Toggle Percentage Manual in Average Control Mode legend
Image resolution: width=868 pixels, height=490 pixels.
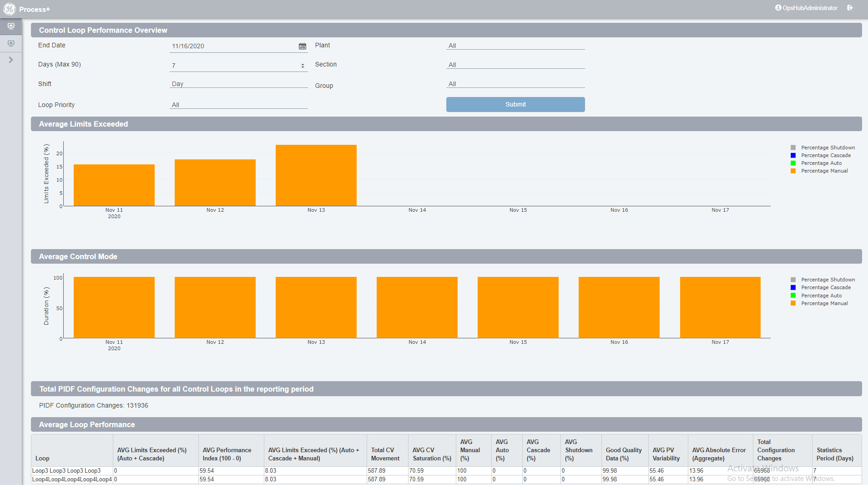tap(793, 303)
